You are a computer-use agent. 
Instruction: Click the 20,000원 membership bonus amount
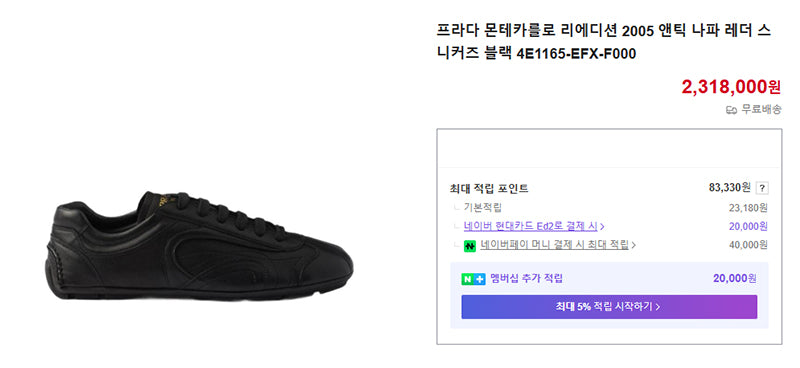click(735, 279)
